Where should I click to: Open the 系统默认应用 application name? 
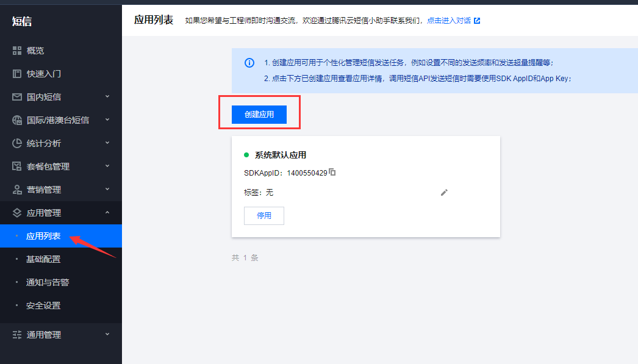tap(281, 155)
